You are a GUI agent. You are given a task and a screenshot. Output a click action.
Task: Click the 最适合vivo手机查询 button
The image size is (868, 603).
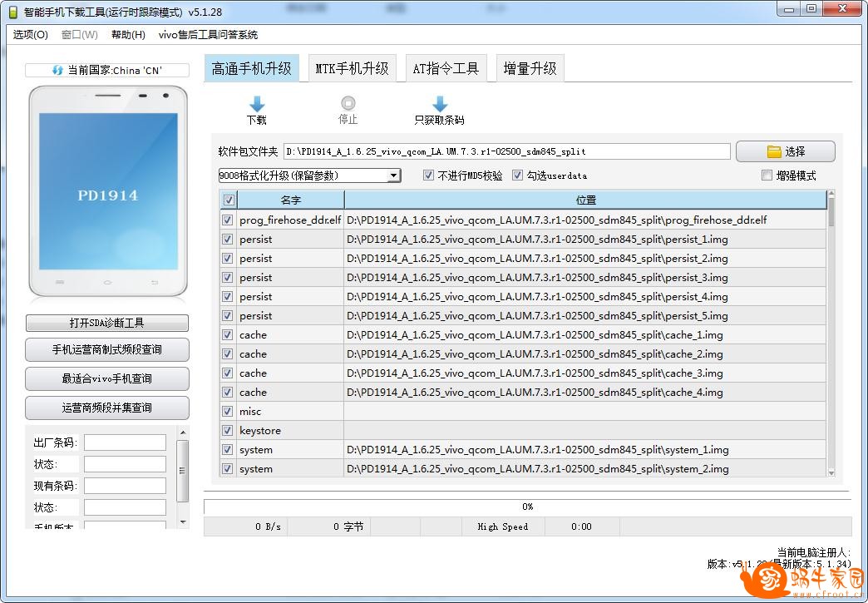click(x=107, y=378)
